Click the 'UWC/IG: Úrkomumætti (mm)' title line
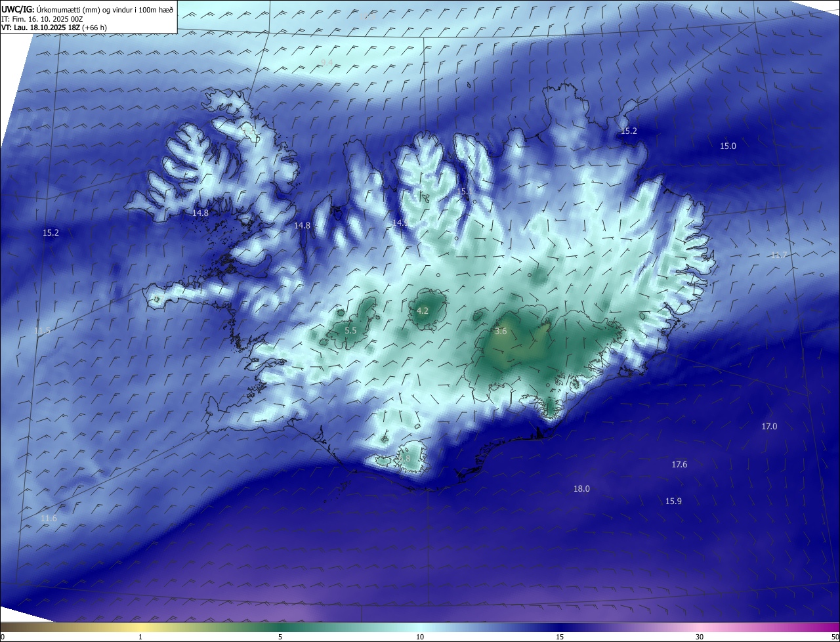840x642 pixels. 87,10
